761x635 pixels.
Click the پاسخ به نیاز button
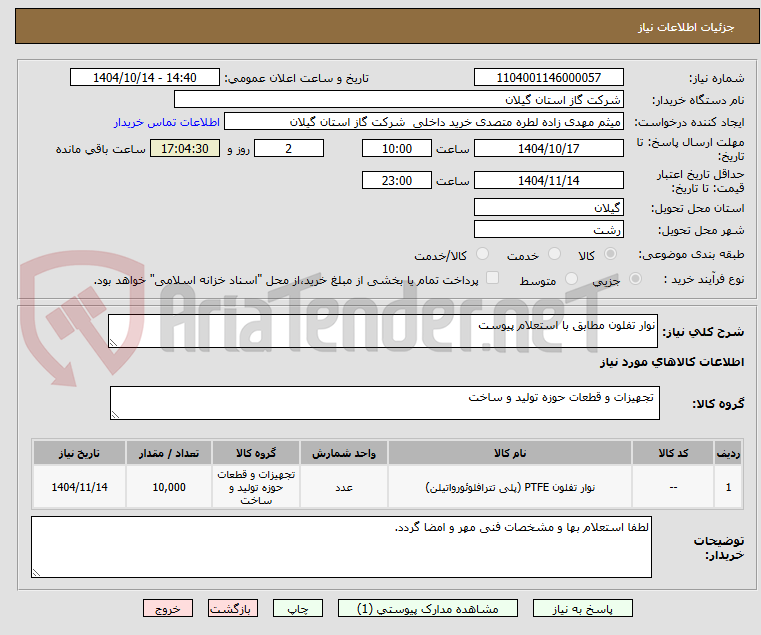tap(582, 608)
